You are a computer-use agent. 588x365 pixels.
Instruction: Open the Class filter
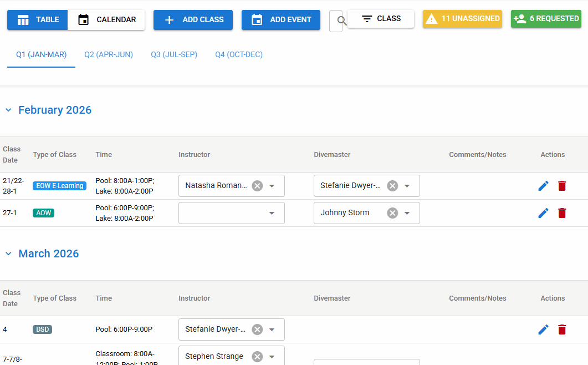(x=381, y=19)
